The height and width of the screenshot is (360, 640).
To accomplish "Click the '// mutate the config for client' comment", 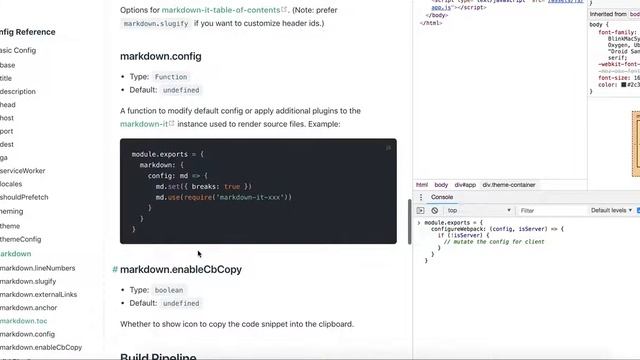I will pos(494,242).
